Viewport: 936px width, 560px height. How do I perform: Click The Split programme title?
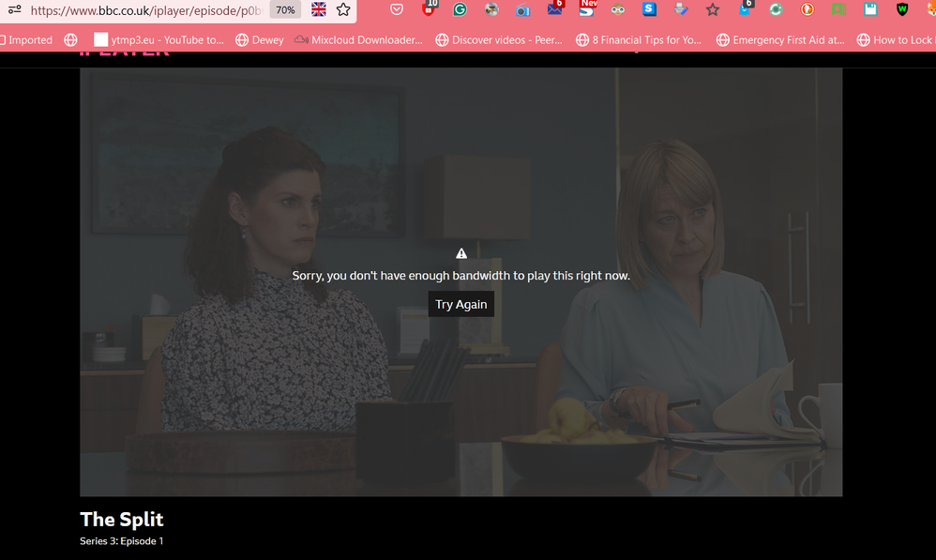[x=122, y=520]
